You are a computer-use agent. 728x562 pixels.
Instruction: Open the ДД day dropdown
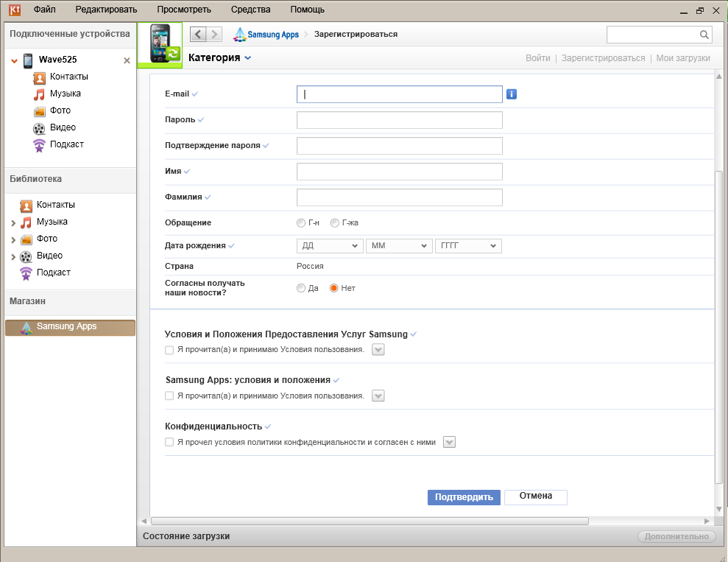(330, 246)
